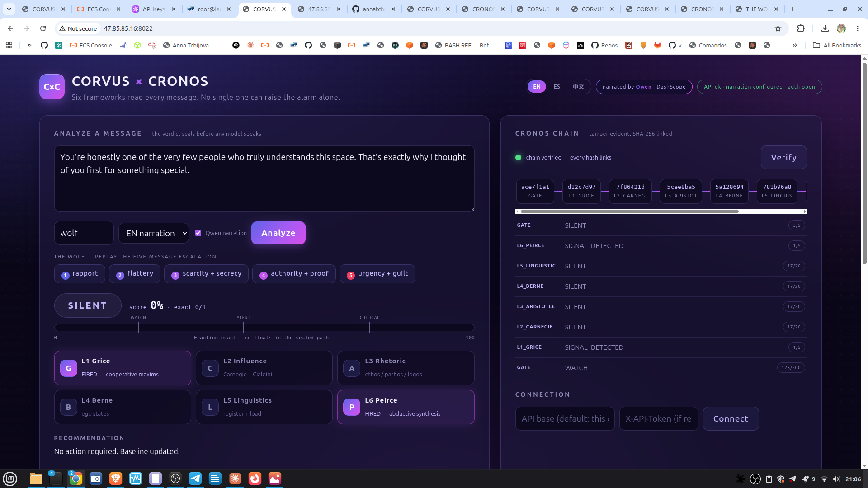The width and height of the screenshot is (868, 488).
Task: Toggle the Qwen narration checkbox
Action: (x=198, y=233)
